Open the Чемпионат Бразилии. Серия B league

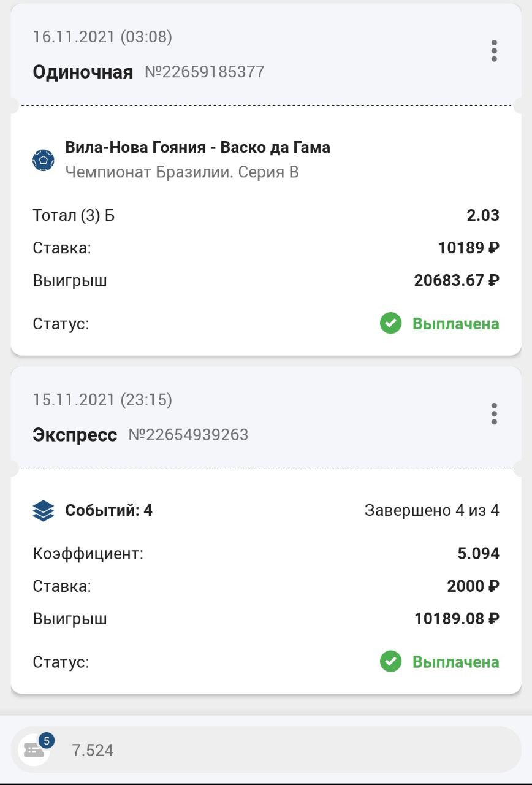182,172
